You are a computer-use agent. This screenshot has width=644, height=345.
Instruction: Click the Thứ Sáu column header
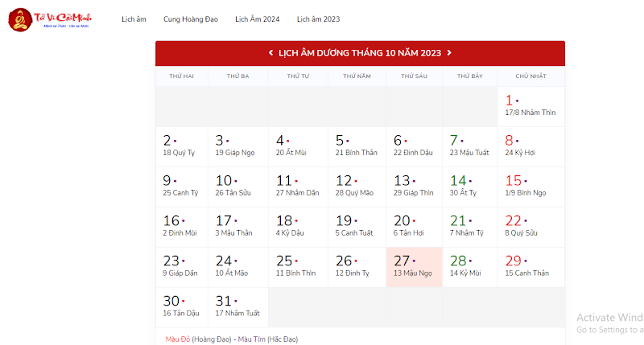point(414,76)
